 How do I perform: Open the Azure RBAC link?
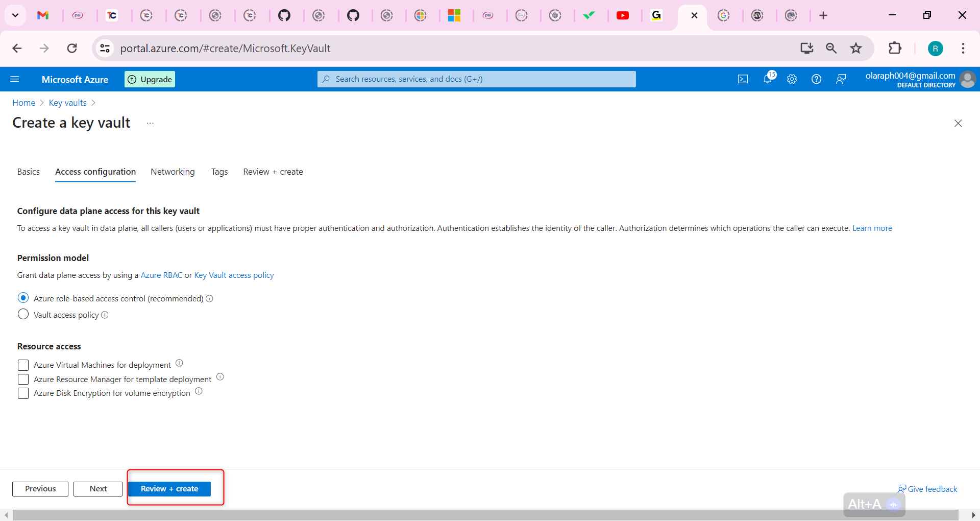click(161, 275)
